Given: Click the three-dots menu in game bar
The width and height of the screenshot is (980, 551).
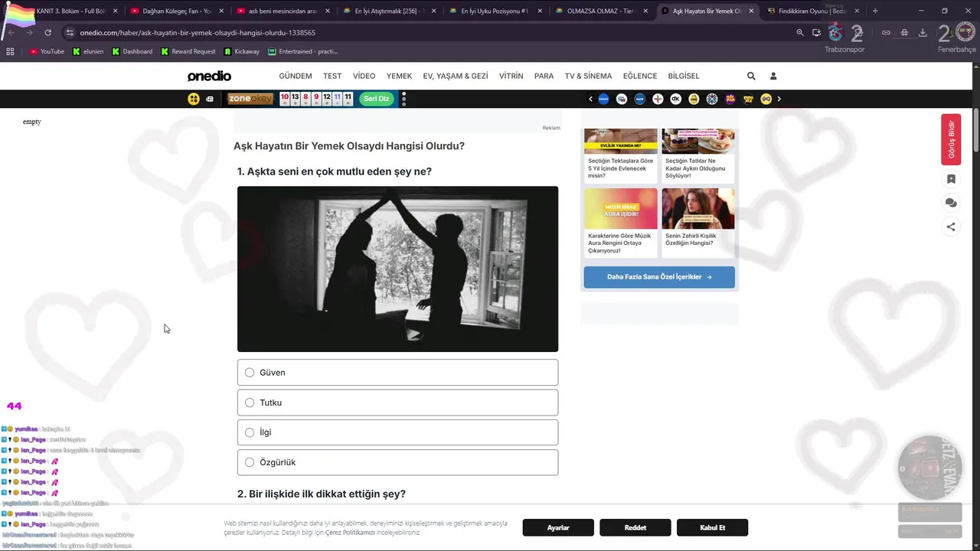Looking at the screenshot, I should pos(403,99).
